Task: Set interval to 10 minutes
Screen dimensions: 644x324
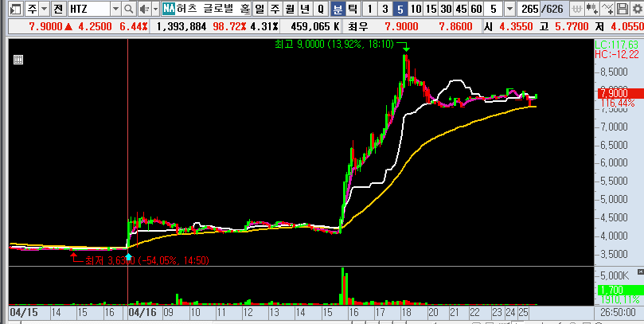Action: [x=416, y=9]
